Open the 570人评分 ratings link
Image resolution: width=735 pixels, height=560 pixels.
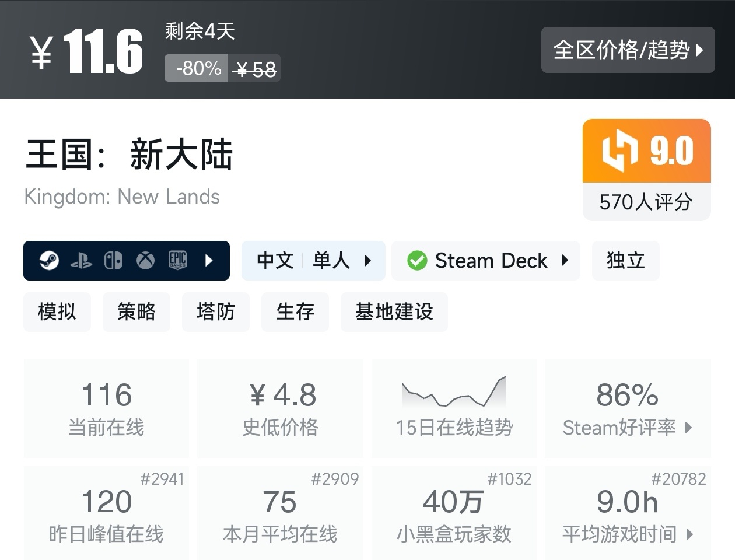tap(646, 202)
